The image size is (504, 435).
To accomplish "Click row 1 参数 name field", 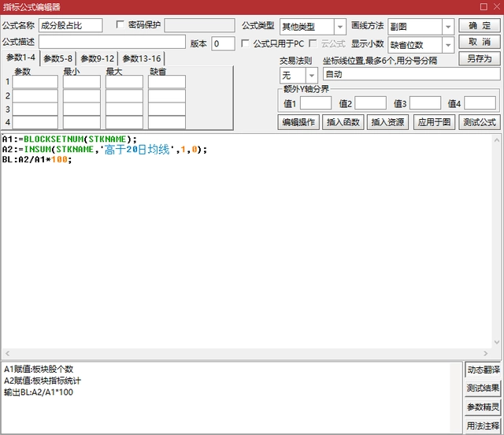I will (x=35, y=82).
